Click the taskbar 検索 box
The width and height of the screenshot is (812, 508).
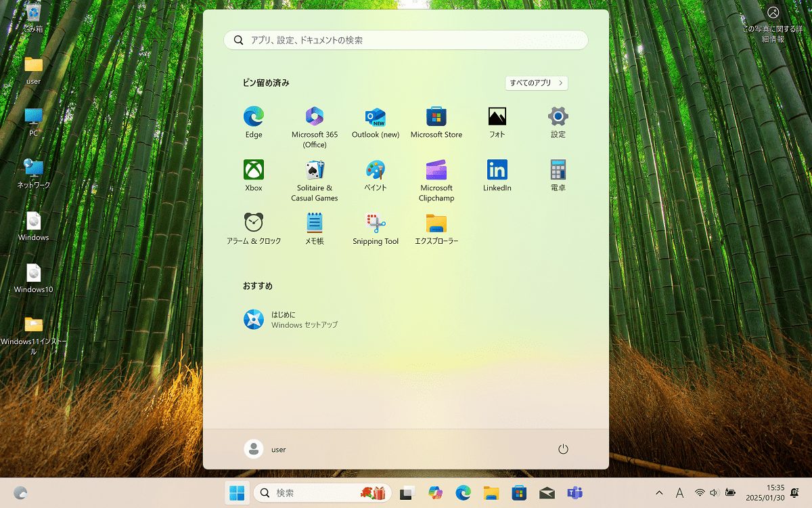[x=323, y=493]
